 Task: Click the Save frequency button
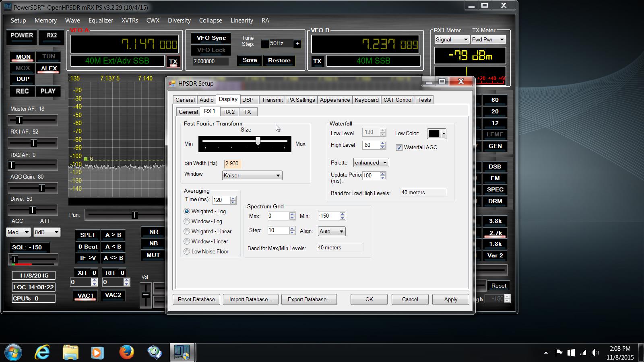point(250,60)
